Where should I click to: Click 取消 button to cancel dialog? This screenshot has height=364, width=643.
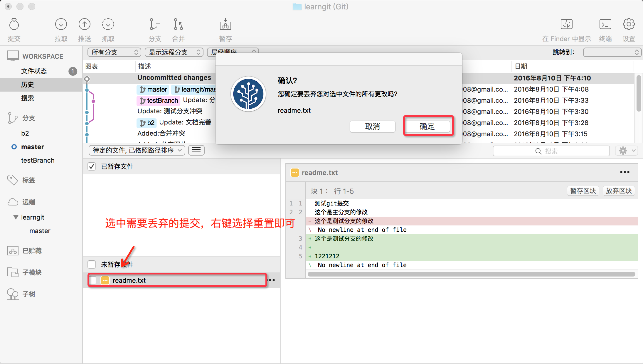click(x=372, y=126)
